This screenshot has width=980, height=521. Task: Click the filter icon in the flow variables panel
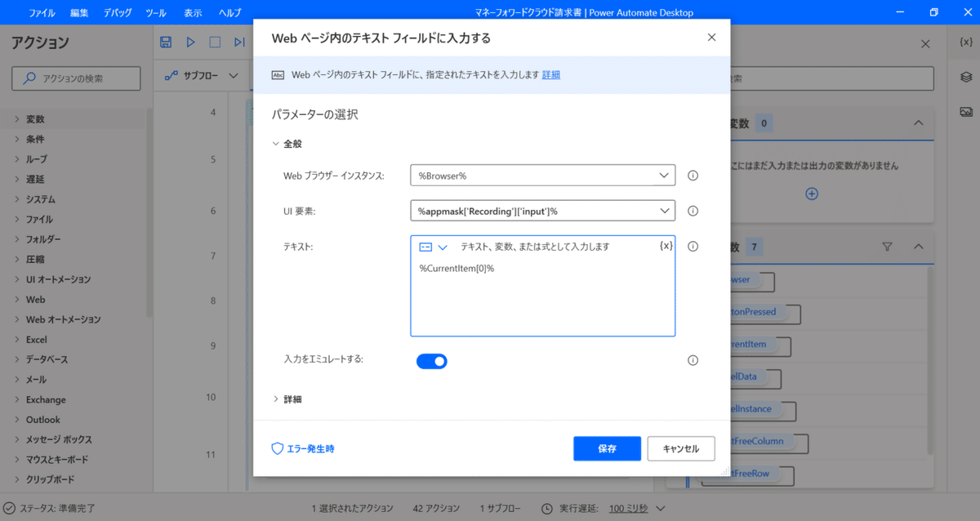pos(886,247)
